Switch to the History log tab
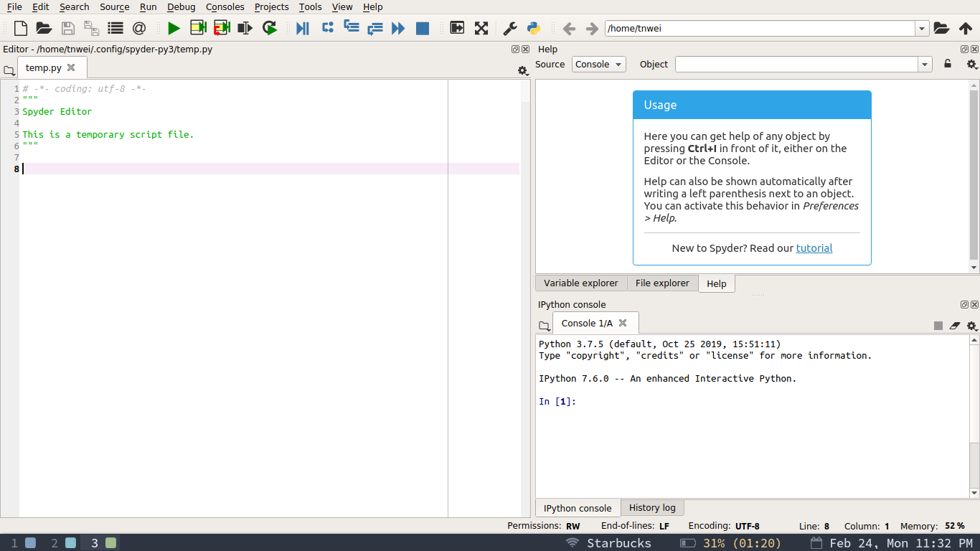The image size is (980, 551). pyautogui.click(x=652, y=507)
